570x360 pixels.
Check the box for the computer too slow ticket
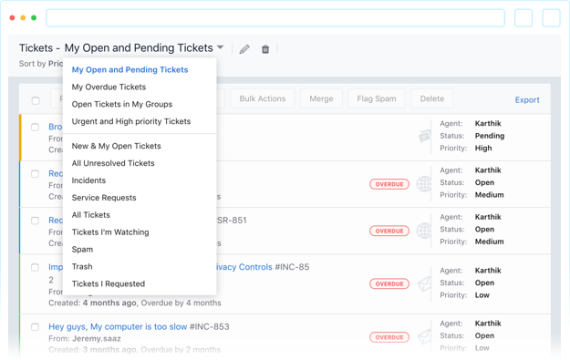click(35, 327)
